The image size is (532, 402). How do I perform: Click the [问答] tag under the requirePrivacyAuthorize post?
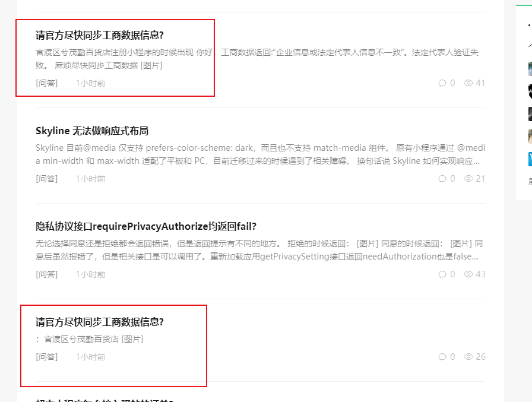click(47, 274)
